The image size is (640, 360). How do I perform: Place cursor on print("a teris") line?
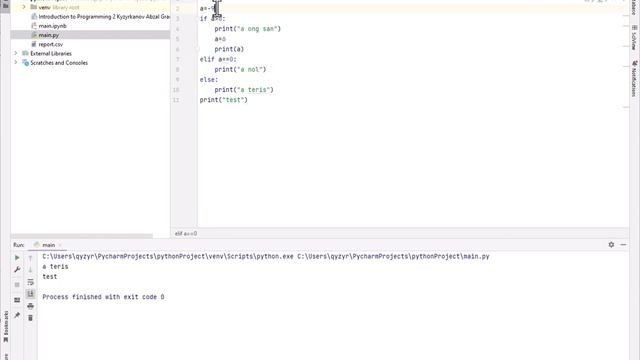tap(244, 90)
